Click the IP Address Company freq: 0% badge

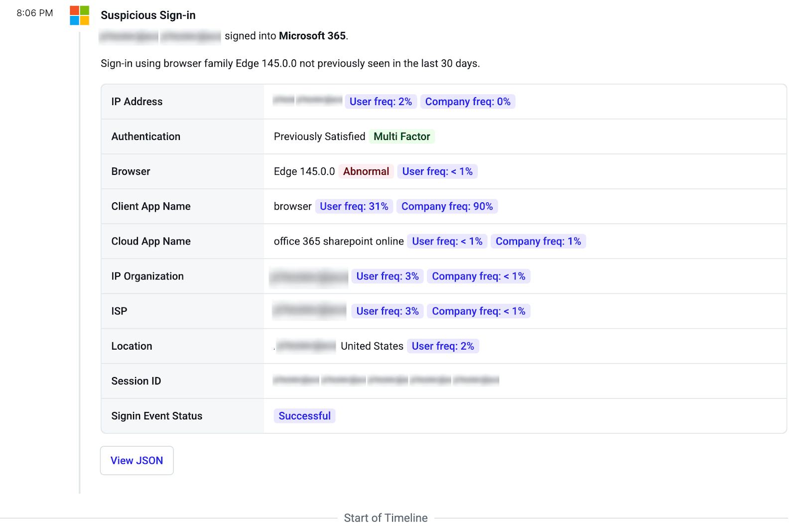[x=468, y=102]
